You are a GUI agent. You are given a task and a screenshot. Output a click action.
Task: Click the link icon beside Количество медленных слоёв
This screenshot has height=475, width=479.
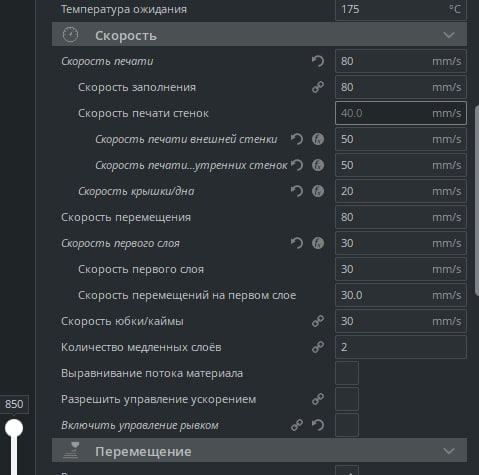point(318,347)
